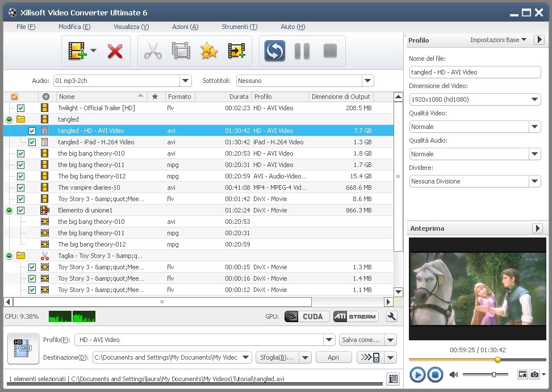
Task: Click the blue Convert button icon
Action: click(275, 51)
